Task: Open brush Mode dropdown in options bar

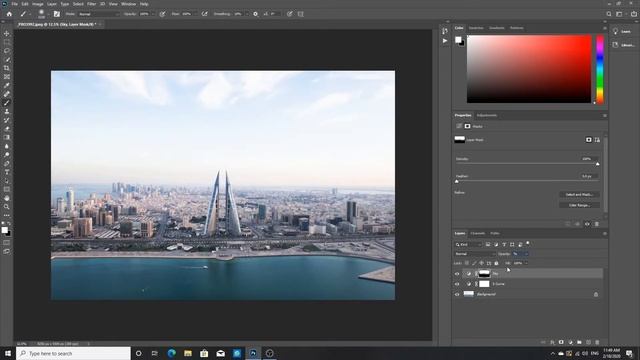Action: click(99, 14)
